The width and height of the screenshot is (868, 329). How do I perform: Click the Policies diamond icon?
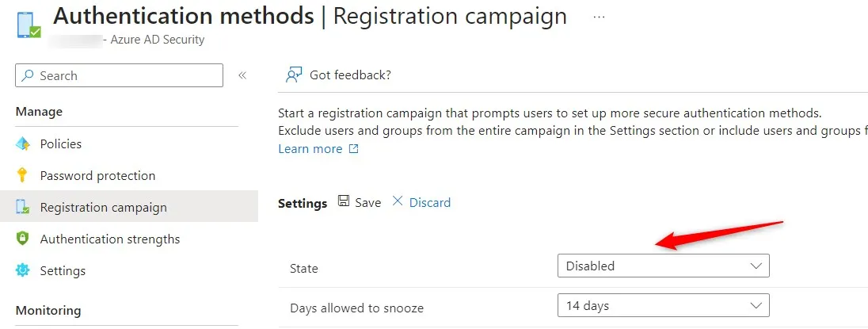23,144
